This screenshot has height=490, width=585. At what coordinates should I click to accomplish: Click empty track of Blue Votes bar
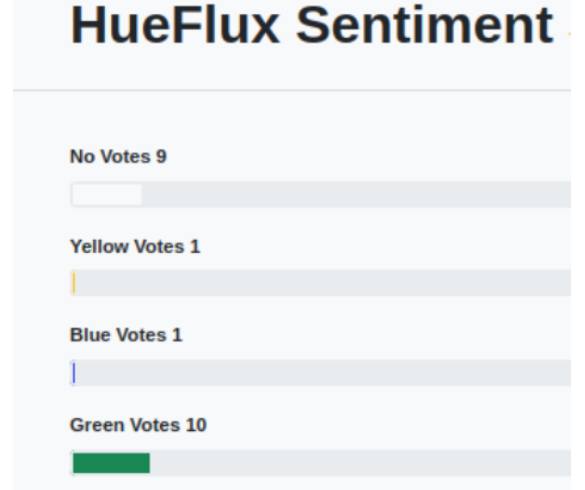323,373
